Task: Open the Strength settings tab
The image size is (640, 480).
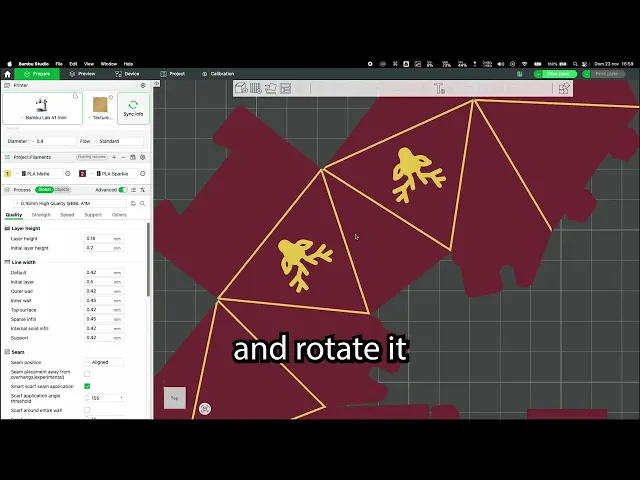Action: coord(41,215)
